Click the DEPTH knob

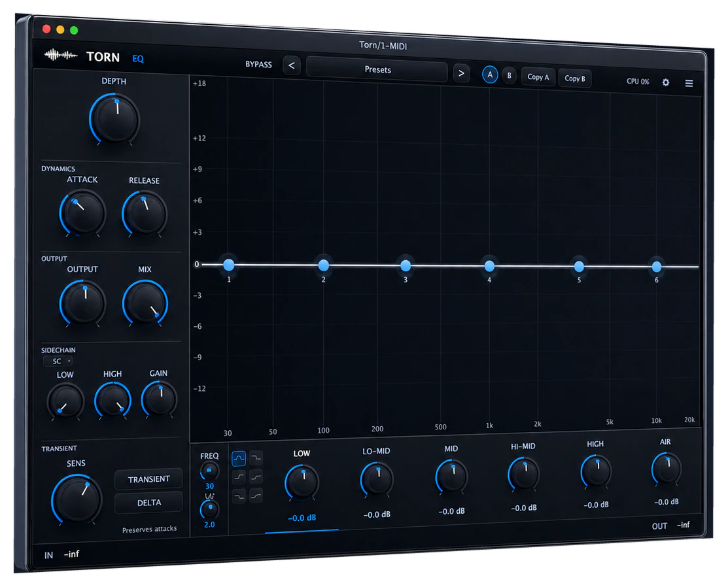(x=114, y=119)
